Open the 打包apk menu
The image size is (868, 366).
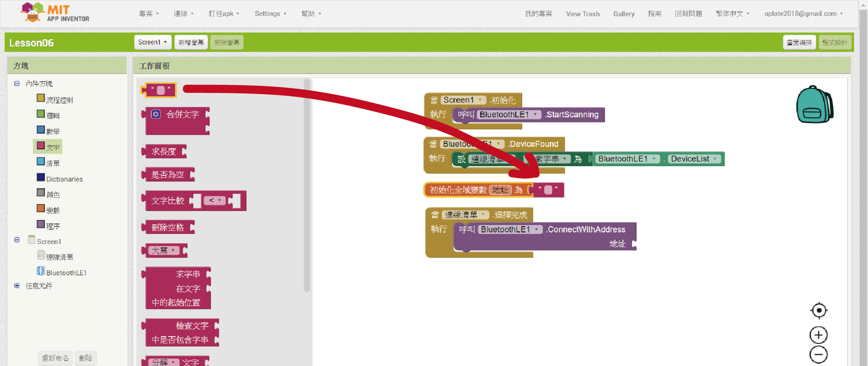[x=224, y=14]
